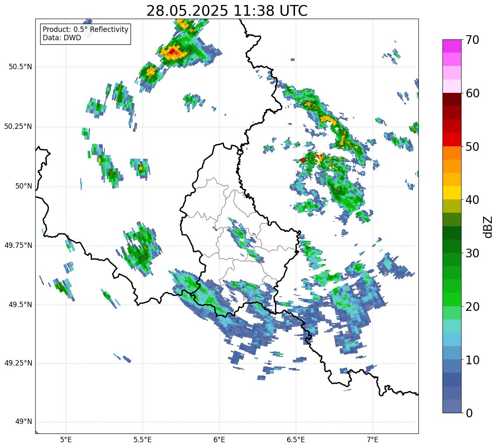
Task: Click the title "28.05.2025 11:38 UTC"
Action: pos(227,10)
